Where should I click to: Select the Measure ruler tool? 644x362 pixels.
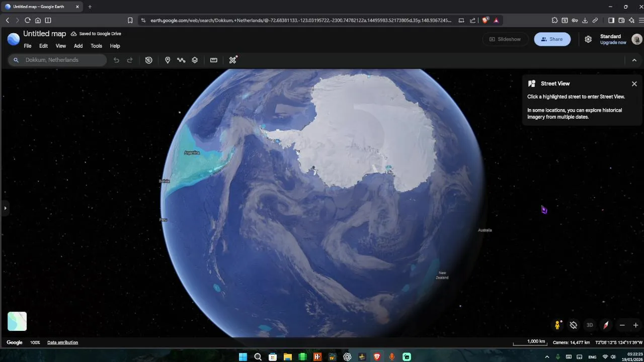click(x=214, y=60)
